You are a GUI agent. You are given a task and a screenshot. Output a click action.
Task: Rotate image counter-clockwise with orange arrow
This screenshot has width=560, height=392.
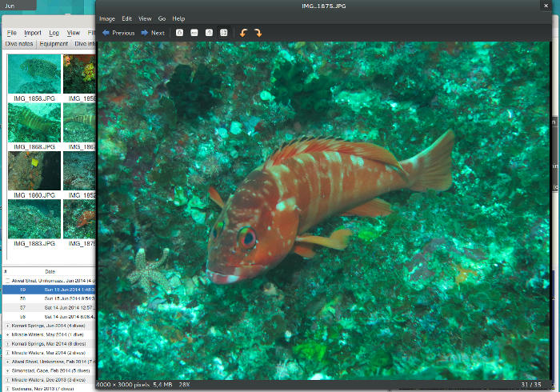[x=243, y=33]
